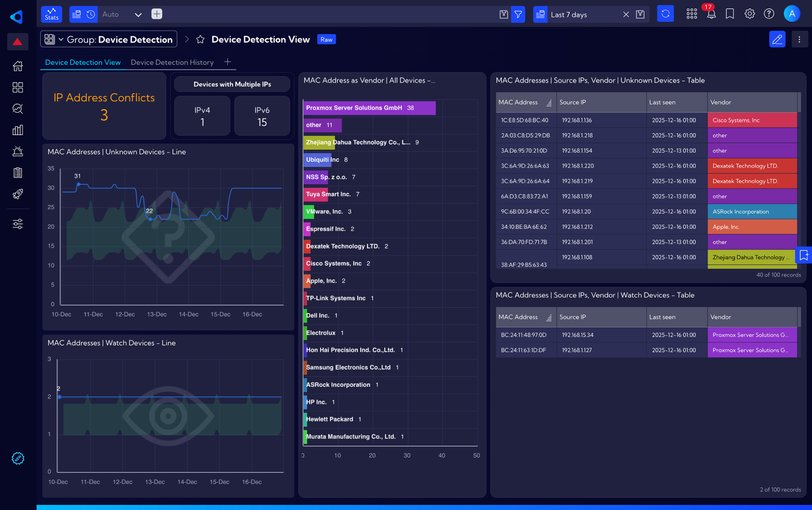Open the alarm siren icon in sidebar
Image resolution: width=812 pixels, height=510 pixels.
point(18,151)
